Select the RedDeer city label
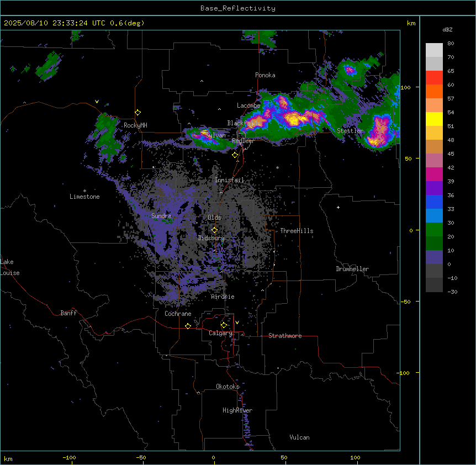The image size is (476, 465). (243, 141)
